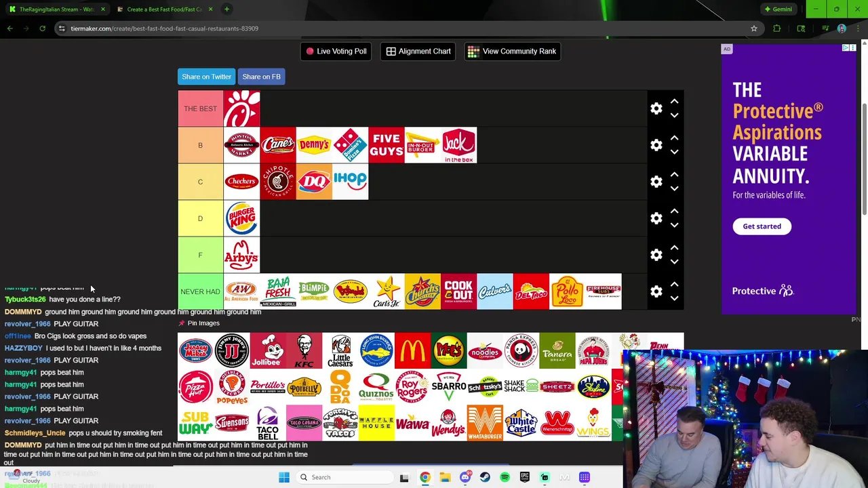Move THE BEST row up with arrow

674,102
